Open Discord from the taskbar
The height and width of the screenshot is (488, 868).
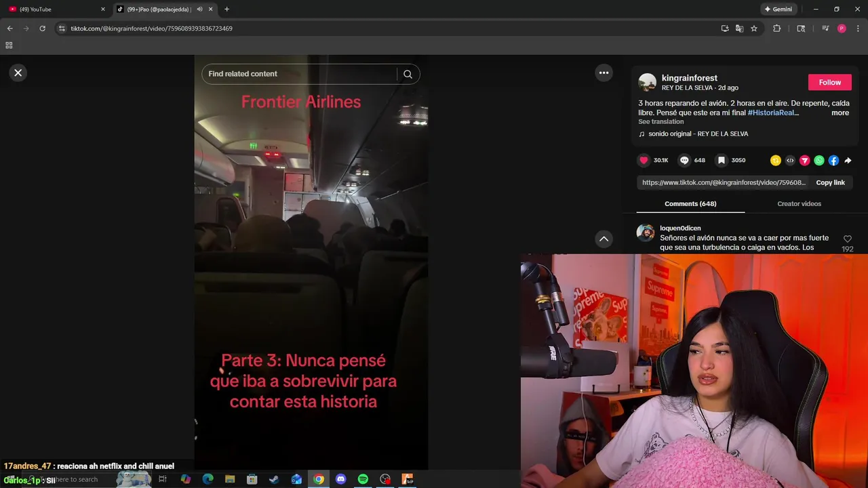tap(340, 479)
